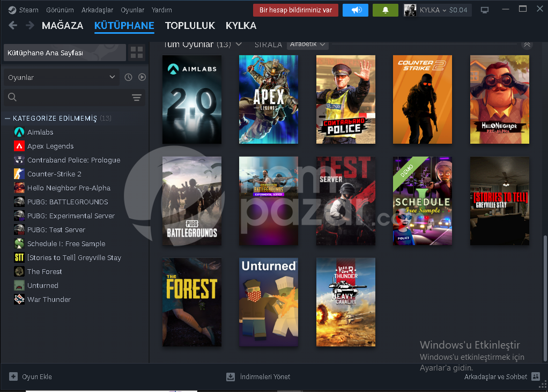Click the $0.04 wallet balance
This screenshot has height=392, width=548.
(x=458, y=10)
